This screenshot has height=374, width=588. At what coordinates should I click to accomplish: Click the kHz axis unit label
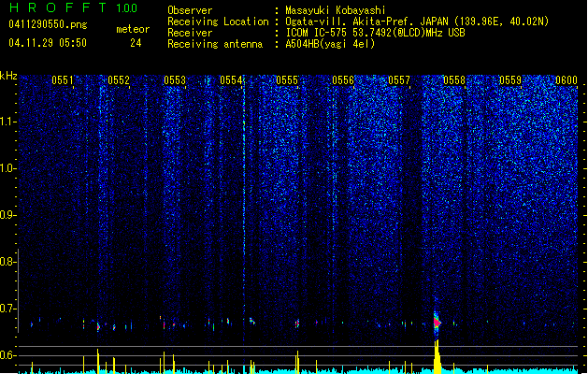point(8,76)
